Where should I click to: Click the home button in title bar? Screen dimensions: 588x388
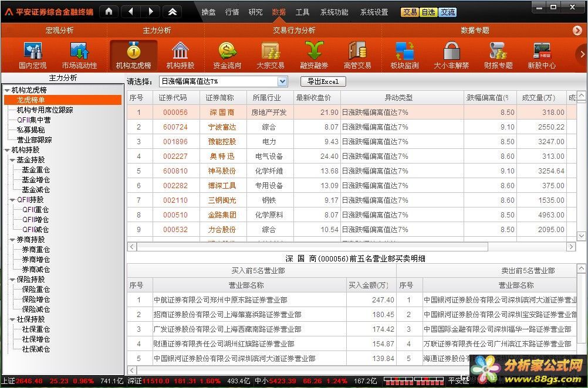click(x=109, y=12)
